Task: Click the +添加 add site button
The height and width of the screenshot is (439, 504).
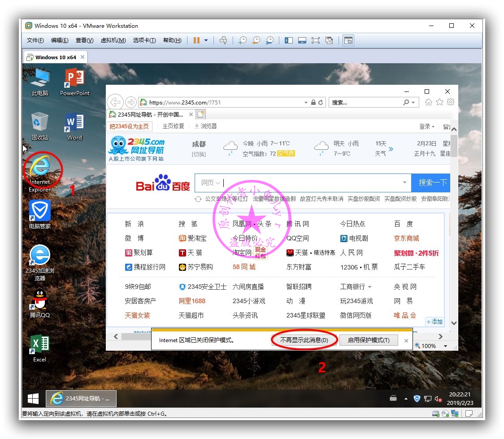Action: (434, 322)
